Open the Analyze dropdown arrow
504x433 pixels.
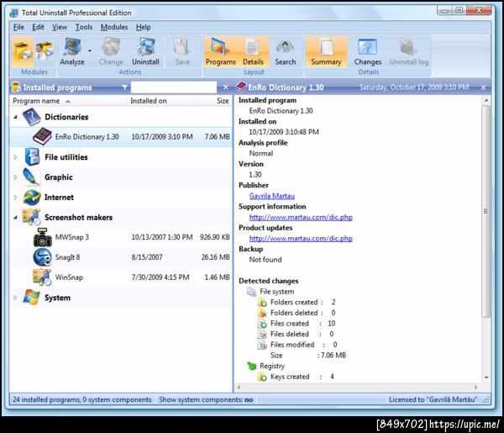pos(90,50)
